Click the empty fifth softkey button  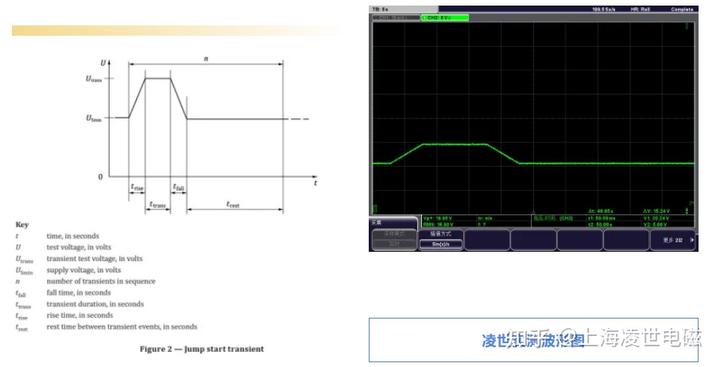[579, 240]
